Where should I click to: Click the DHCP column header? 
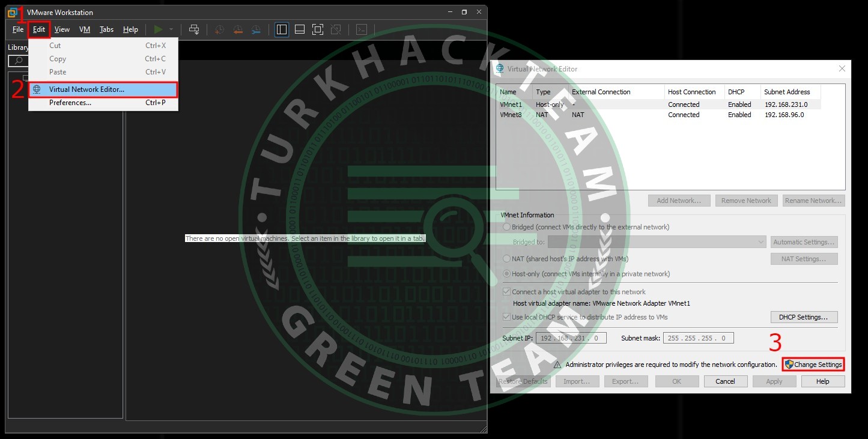click(x=742, y=92)
